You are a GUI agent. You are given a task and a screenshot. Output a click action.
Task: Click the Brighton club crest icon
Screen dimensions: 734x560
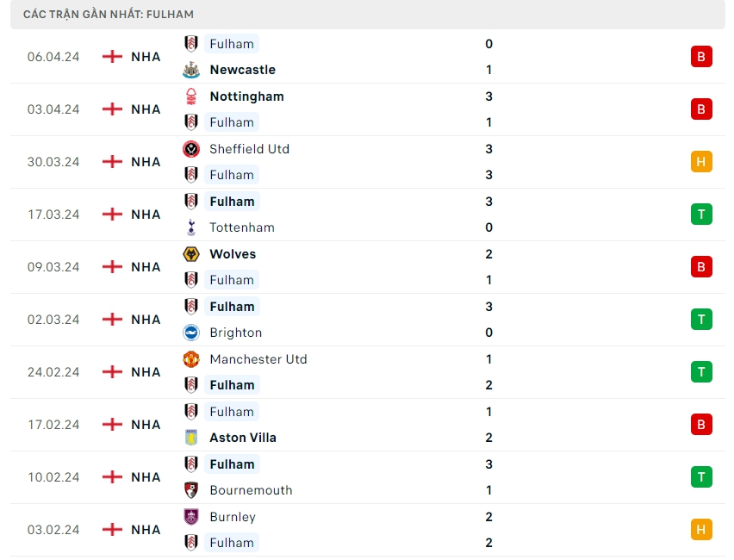(191, 333)
